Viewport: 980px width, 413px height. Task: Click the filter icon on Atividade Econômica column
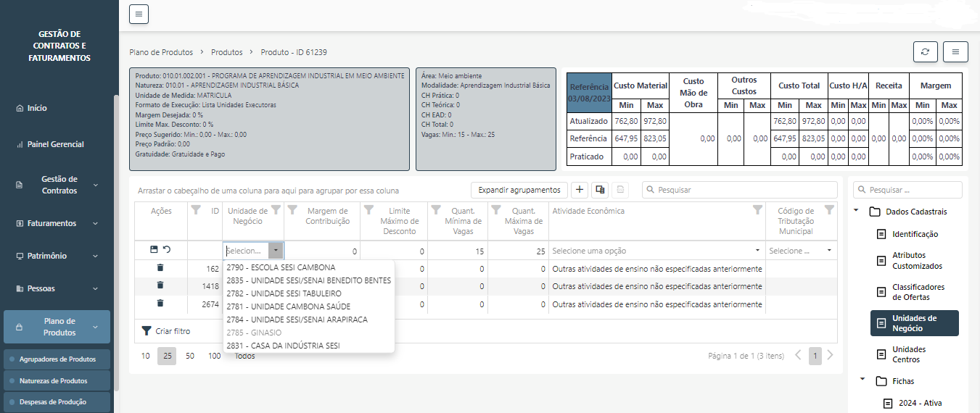coord(757,210)
